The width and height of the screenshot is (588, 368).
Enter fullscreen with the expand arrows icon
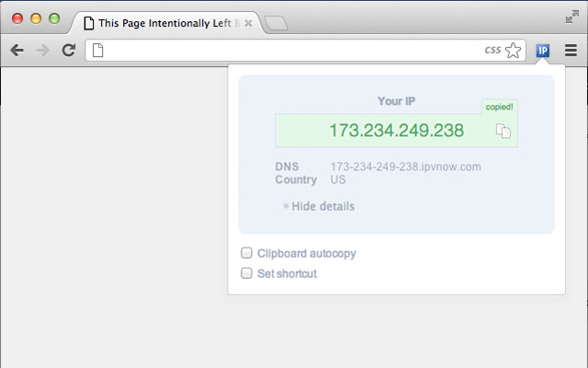(x=572, y=17)
